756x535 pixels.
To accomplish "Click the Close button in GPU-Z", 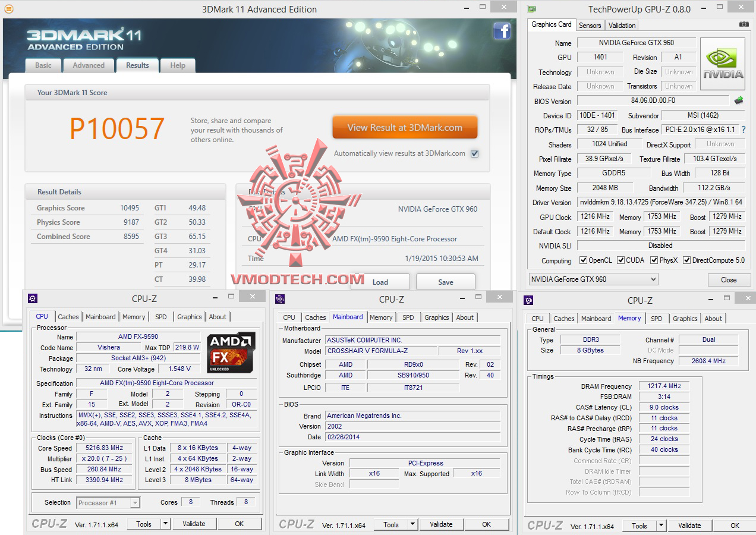I will click(x=729, y=279).
